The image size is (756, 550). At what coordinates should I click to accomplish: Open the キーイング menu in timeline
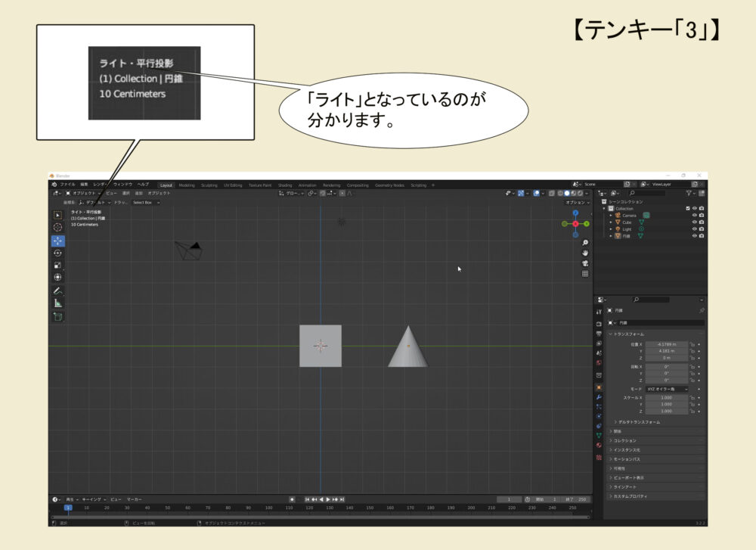click(93, 499)
